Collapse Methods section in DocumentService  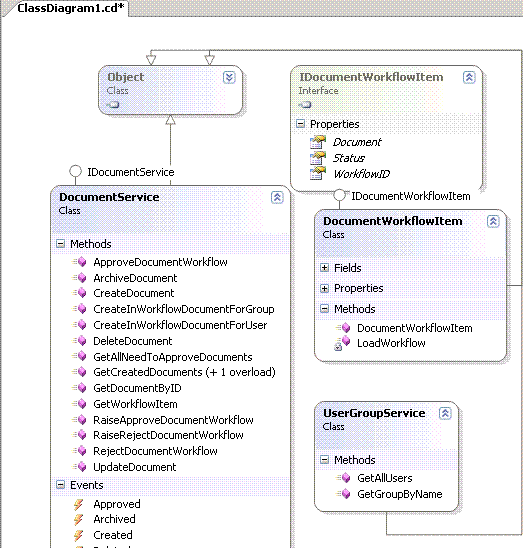coord(60,244)
